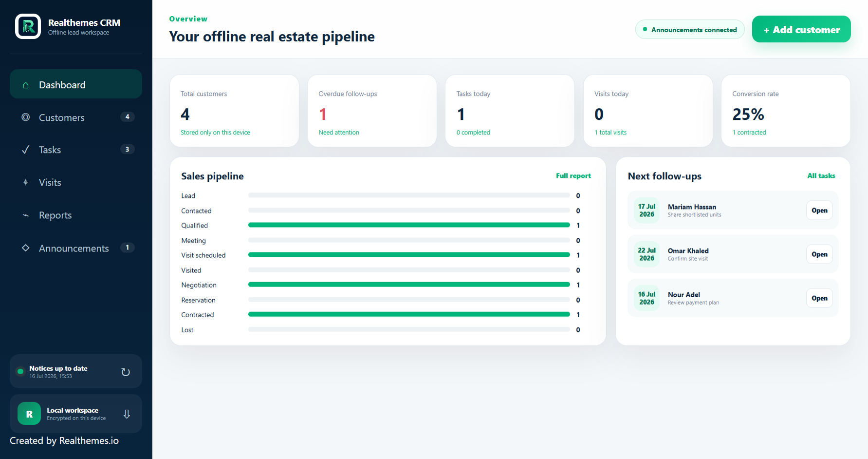The image size is (868, 459).
Task: Click the Dashboard home icon
Action: [x=26, y=85]
